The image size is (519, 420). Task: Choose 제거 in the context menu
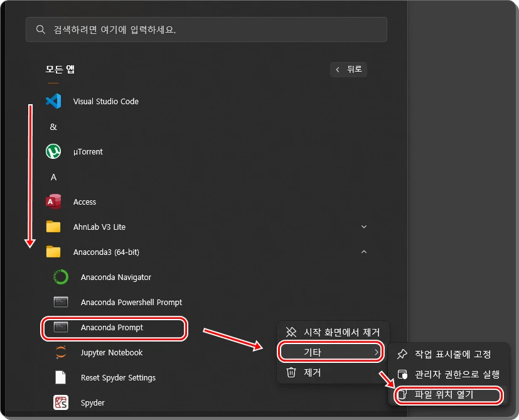pyautogui.click(x=333, y=373)
